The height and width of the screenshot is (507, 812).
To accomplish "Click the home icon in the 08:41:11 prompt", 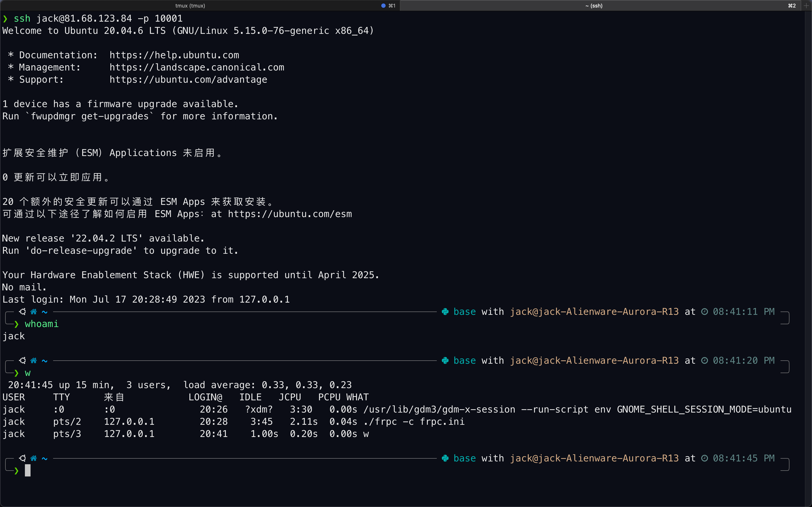I will coord(34,312).
